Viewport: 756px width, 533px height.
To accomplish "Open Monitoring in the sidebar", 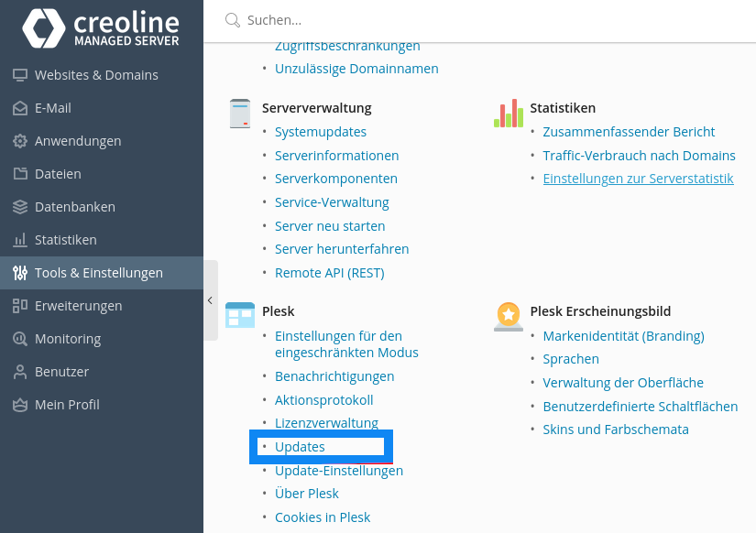I will [102, 339].
